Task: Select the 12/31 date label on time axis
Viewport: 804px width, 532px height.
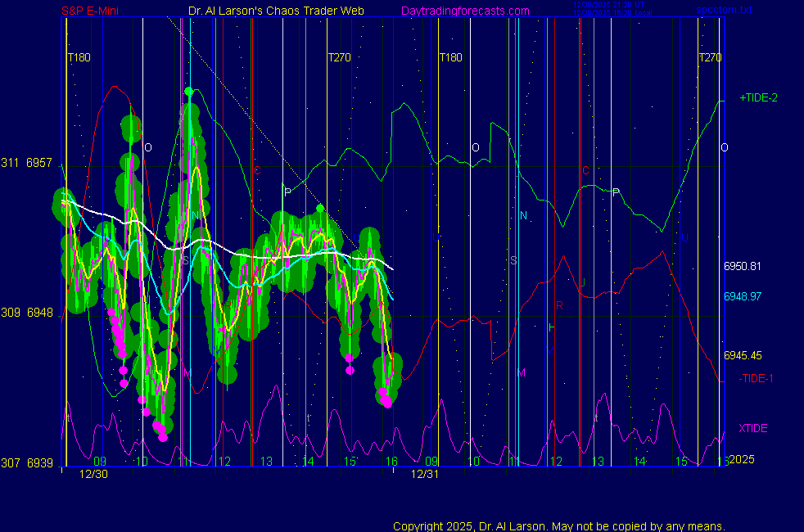Action: [x=425, y=474]
